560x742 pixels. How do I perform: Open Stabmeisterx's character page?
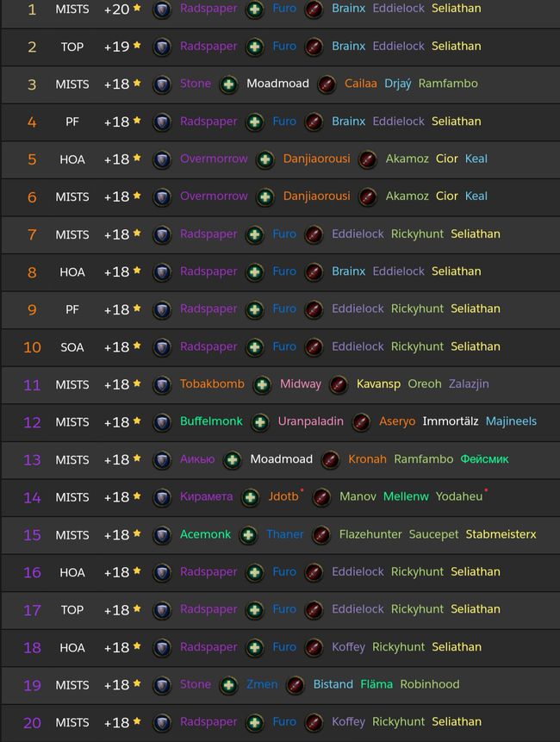501,533
